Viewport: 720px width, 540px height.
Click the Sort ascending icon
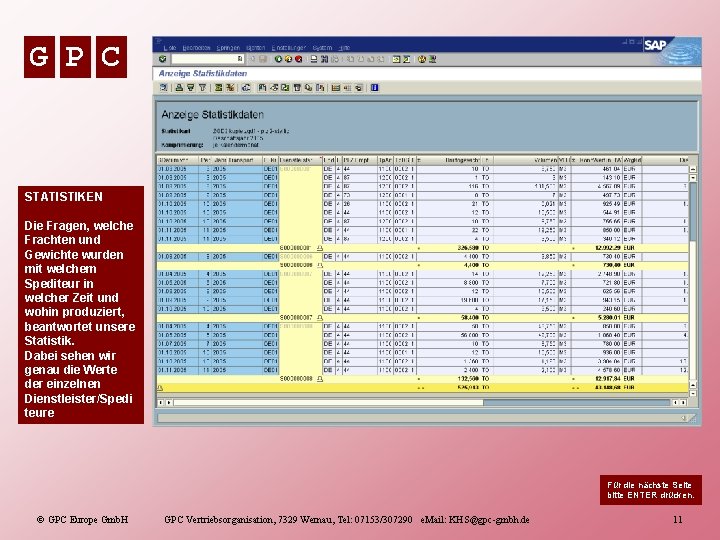180,88
